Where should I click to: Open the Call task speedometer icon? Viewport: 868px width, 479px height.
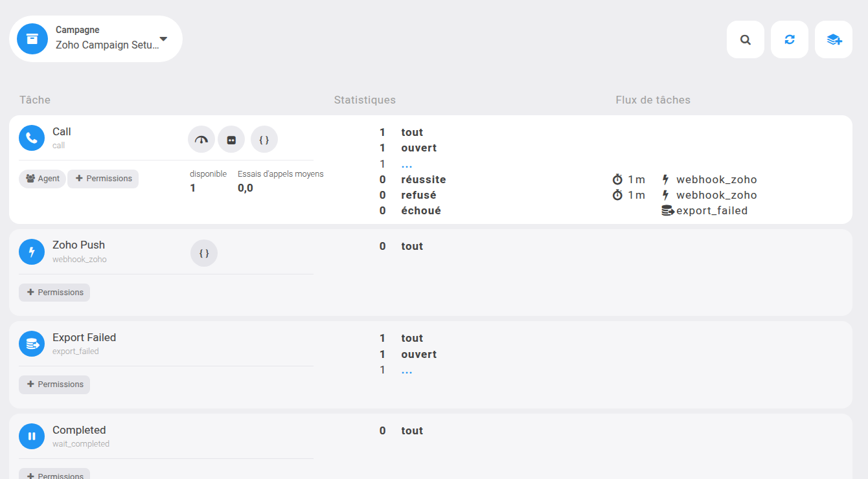(x=201, y=139)
